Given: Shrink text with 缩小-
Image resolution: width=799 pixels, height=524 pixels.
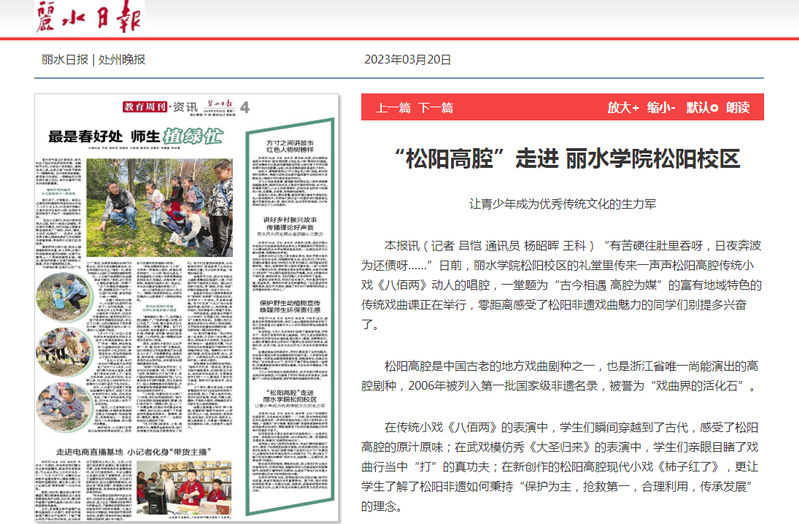Looking at the screenshot, I should (x=661, y=108).
